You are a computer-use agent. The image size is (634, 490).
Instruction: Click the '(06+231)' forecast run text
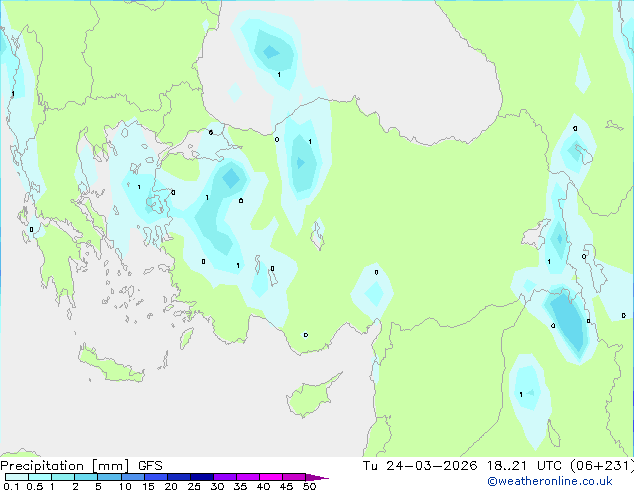click(602, 466)
